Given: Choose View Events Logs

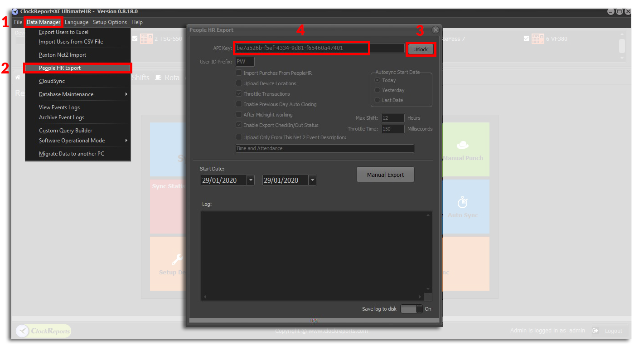Looking at the screenshot, I should pyautogui.click(x=78, y=107).
